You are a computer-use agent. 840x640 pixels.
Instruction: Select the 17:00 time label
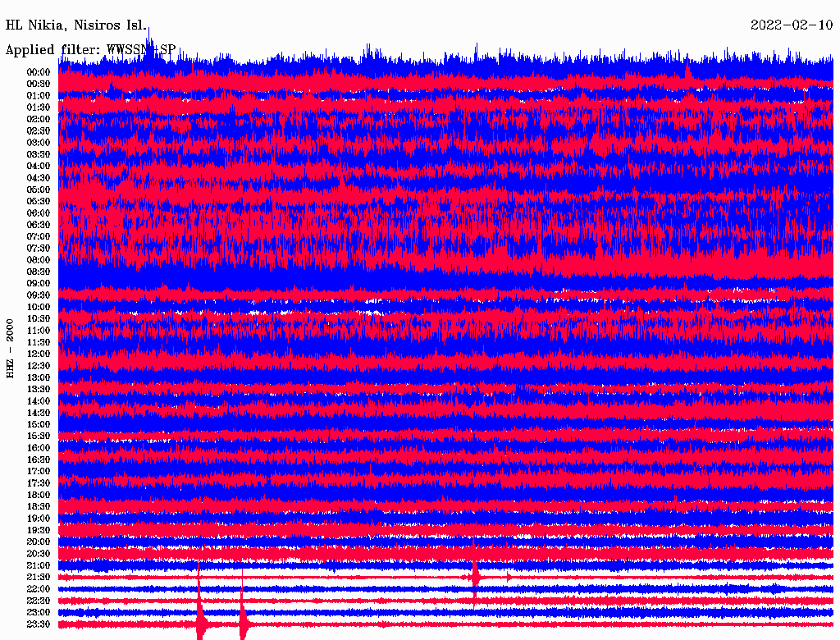(x=39, y=471)
